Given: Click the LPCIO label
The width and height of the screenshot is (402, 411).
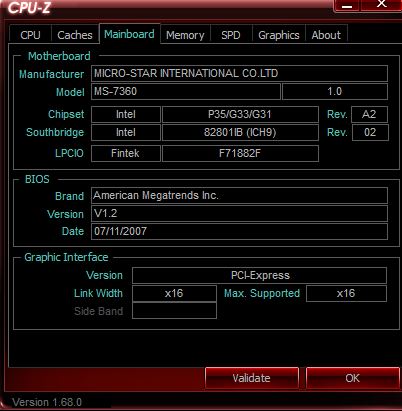Looking at the screenshot, I should 69,153.
